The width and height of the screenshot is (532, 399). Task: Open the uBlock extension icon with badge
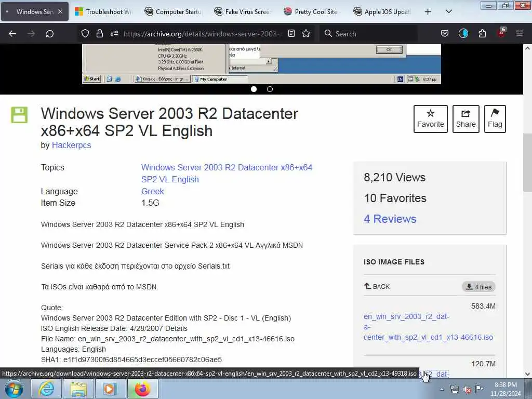click(x=501, y=33)
